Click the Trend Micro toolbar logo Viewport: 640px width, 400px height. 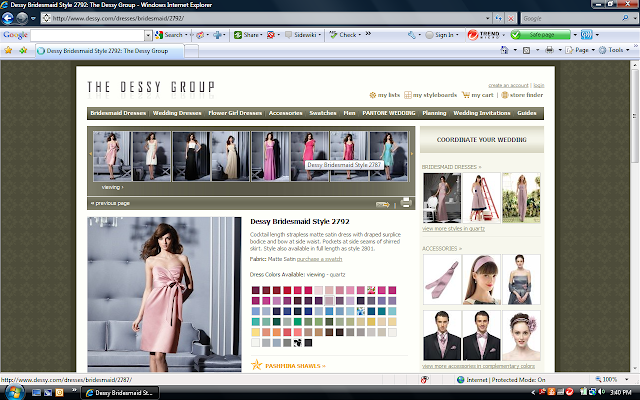pyautogui.click(x=484, y=35)
